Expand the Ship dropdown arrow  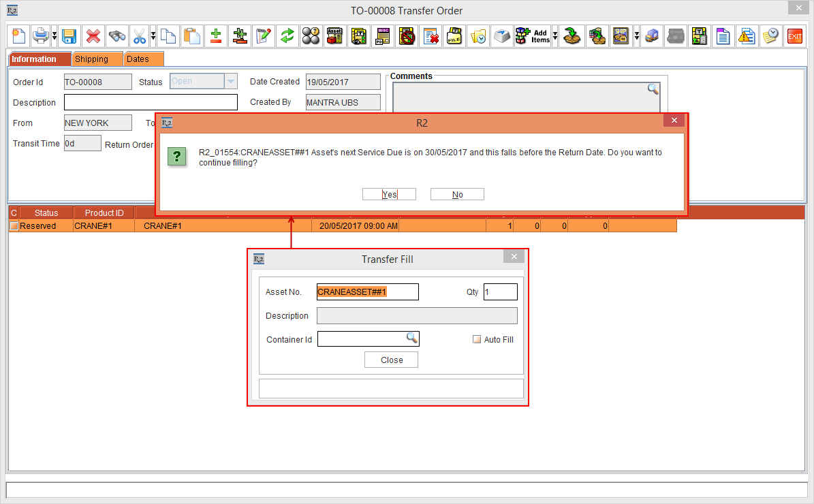point(636,36)
